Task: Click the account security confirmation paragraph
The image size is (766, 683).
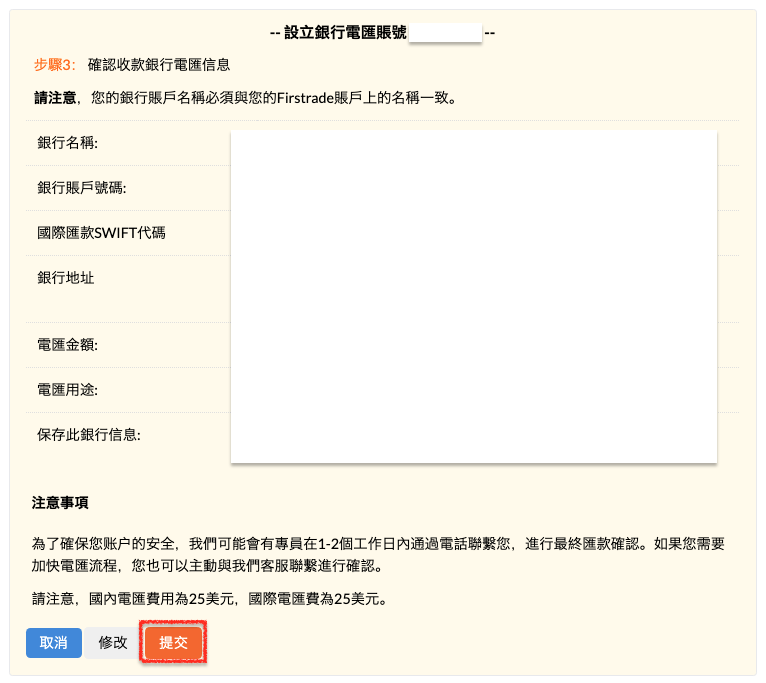Action: (378, 555)
